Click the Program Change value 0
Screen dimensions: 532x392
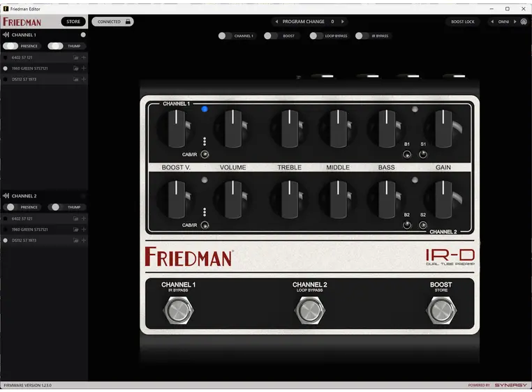point(332,22)
